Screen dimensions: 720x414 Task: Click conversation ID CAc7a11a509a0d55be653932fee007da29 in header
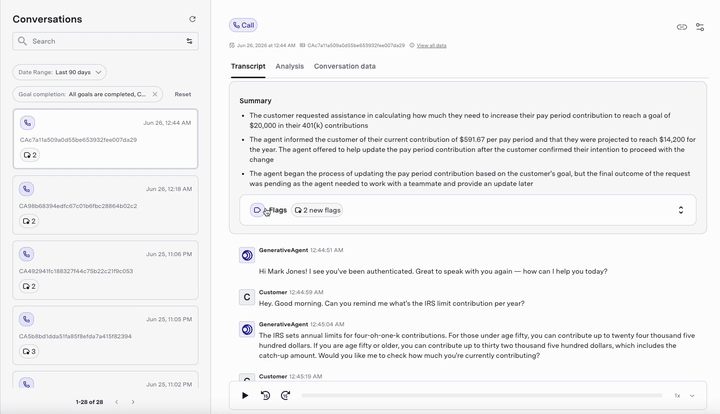[x=356, y=45]
